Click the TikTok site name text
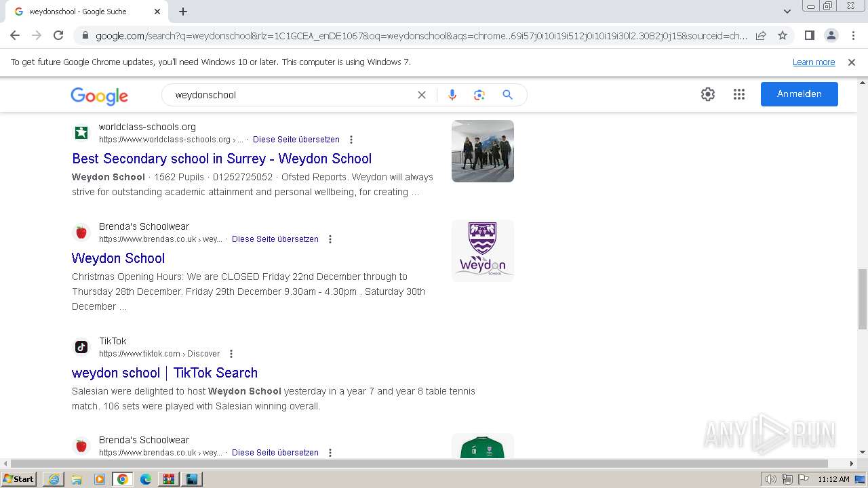868x488 pixels. pyautogui.click(x=113, y=341)
